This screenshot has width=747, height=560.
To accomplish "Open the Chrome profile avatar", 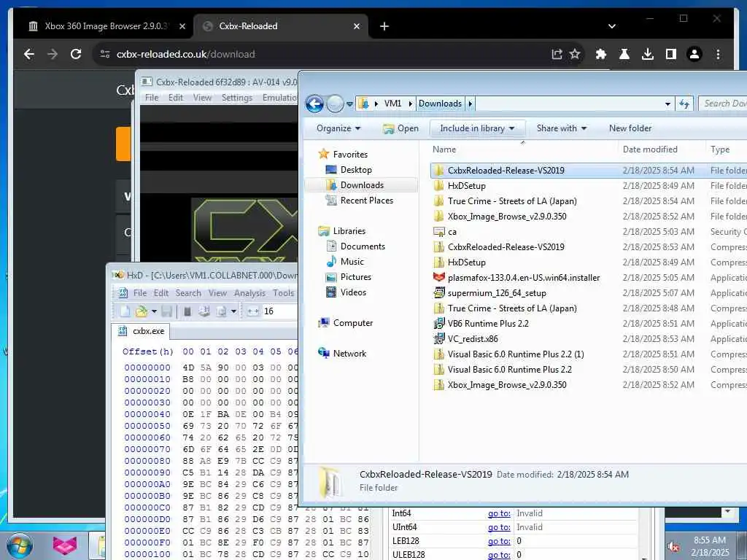I will [694, 54].
